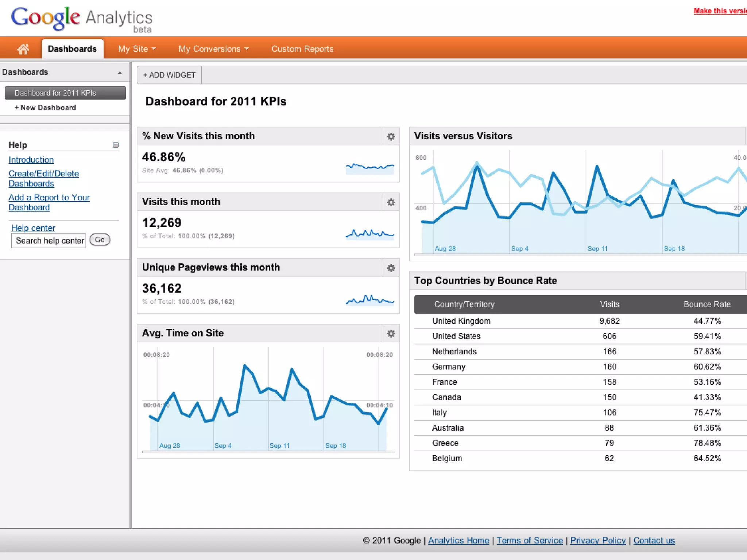Switch to the Dashboards tab
Screen dimensions: 747x560
[x=72, y=49]
